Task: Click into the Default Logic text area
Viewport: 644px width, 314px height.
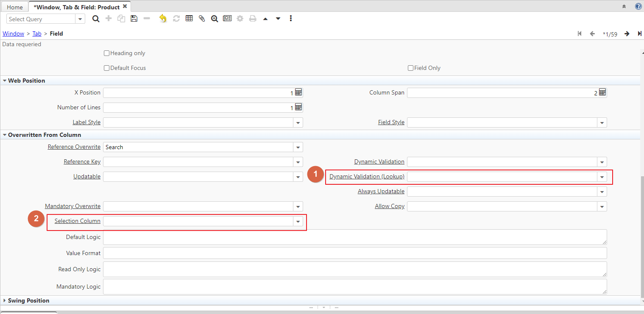Action: 354,237
